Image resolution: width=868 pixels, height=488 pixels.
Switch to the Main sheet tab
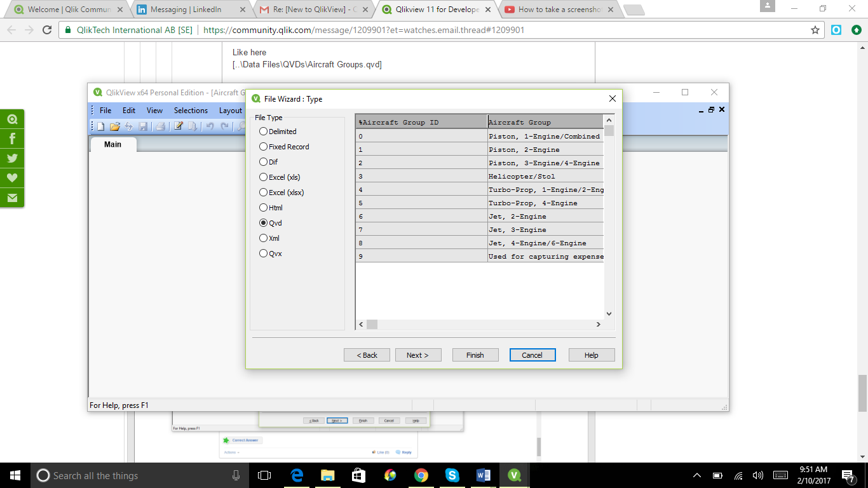113,144
